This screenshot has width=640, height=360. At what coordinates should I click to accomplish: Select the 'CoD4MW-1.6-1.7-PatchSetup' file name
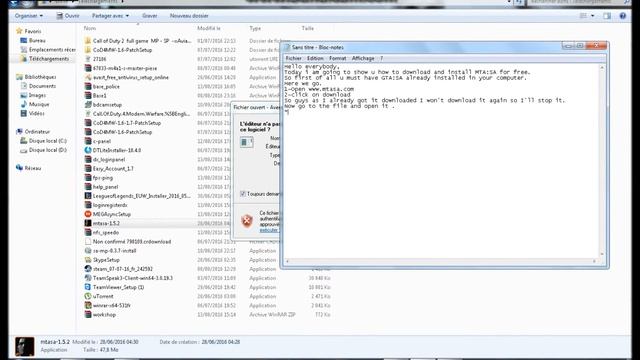127,123
